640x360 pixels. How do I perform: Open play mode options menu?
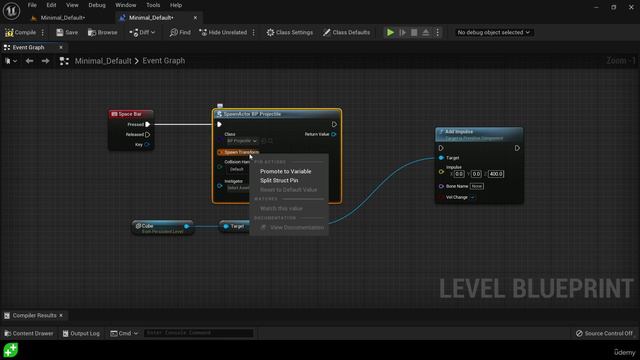[438, 32]
